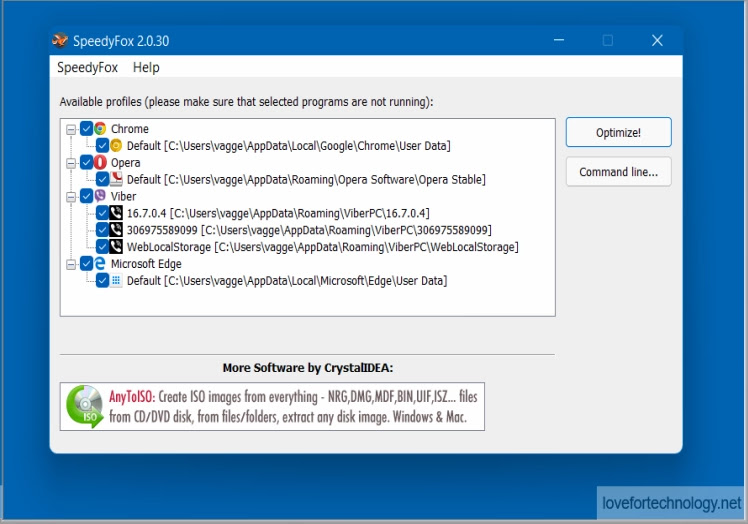Click the Microsoft Edge icon
748x524 pixels.
tap(100, 263)
